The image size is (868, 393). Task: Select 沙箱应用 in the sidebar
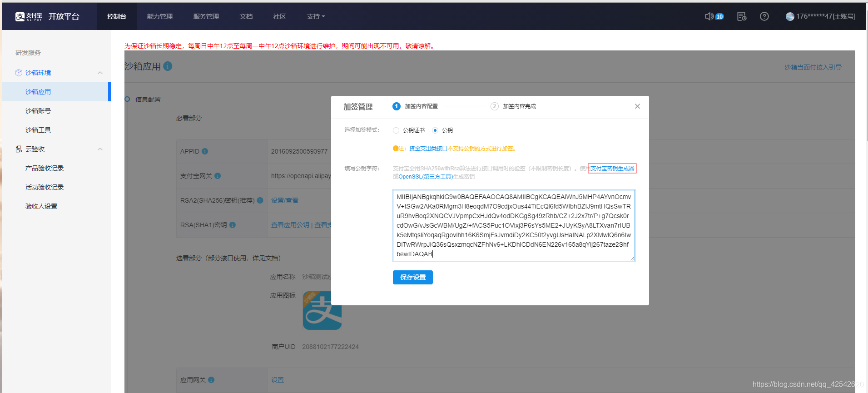point(56,92)
